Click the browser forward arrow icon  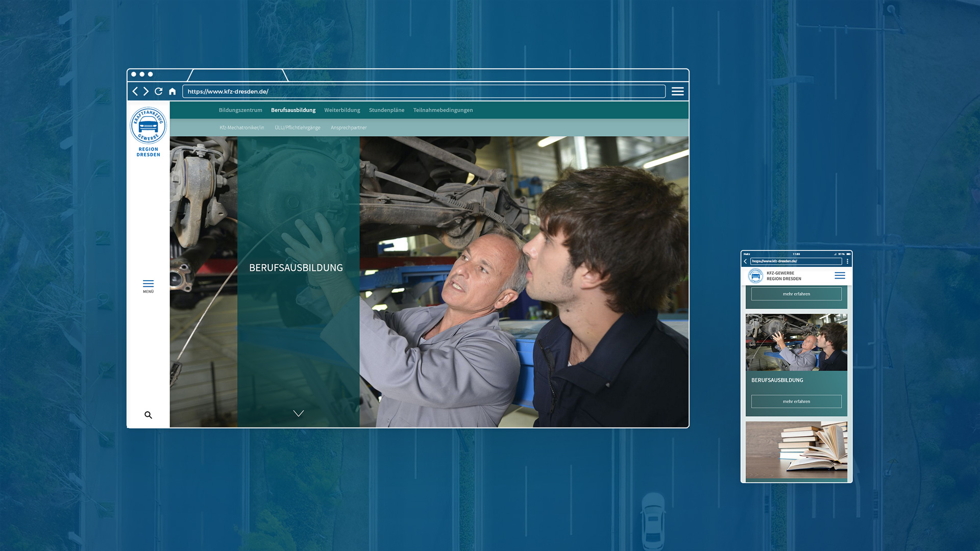coord(146,91)
